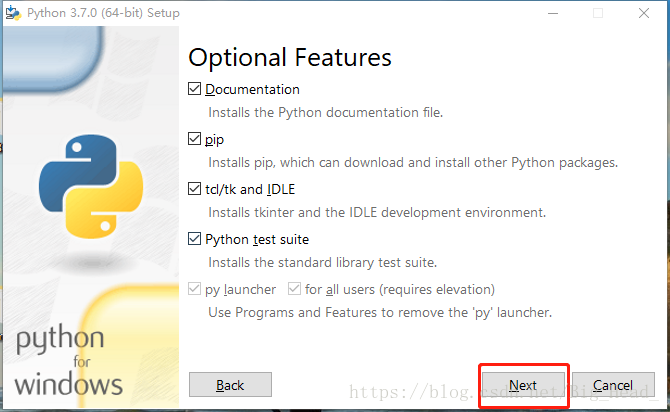Click the 'python for windows' banner text
Screen dimensions: 670x412
tap(68, 360)
